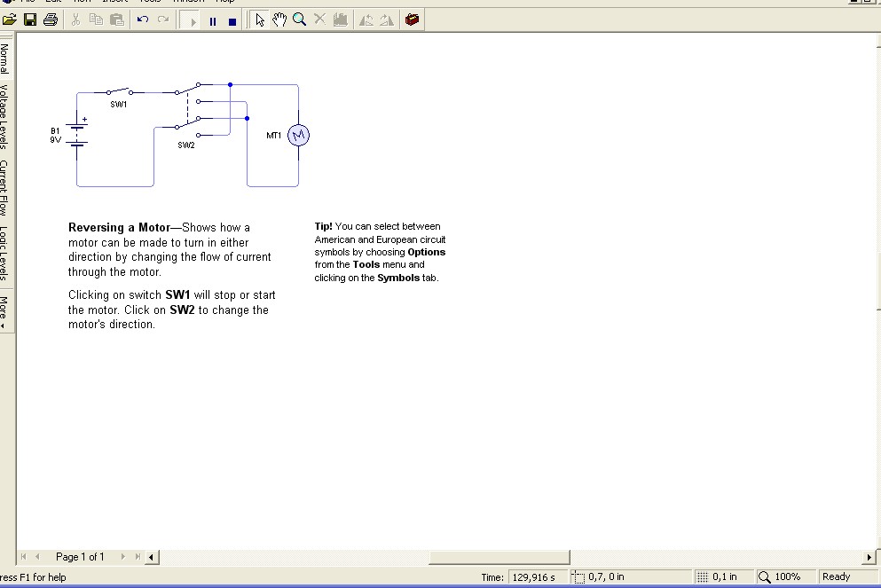
Task: Print the document using the printer icon
Action: click(x=51, y=20)
